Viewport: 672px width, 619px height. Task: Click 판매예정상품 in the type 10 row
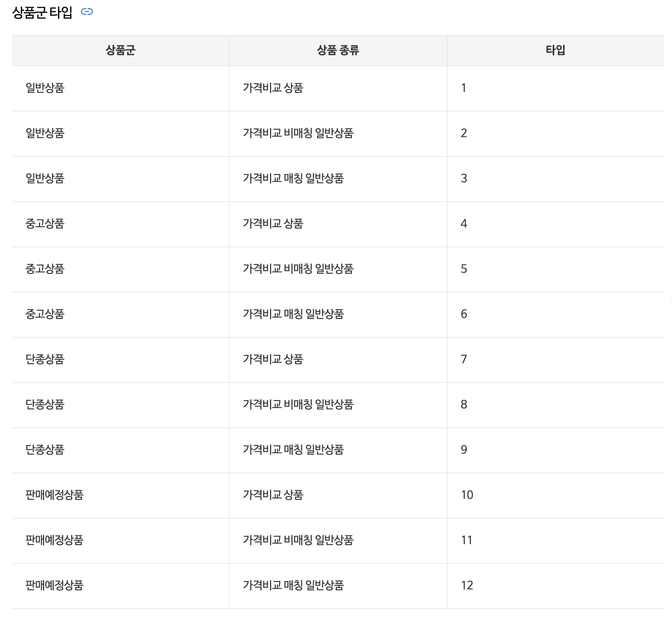[x=54, y=495]
